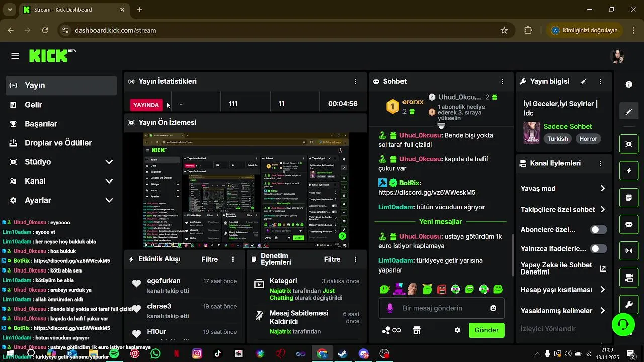Click the lightning bolt icon in right rail
This screenshot has height=362, width=644.
[629, 171]
